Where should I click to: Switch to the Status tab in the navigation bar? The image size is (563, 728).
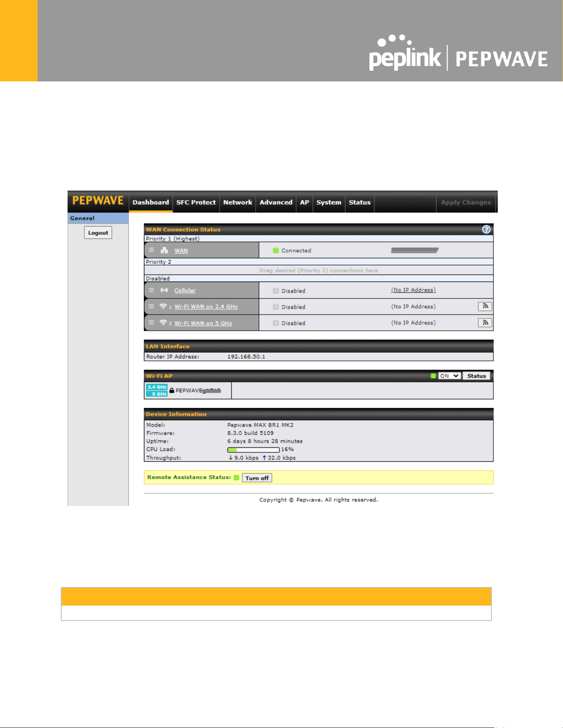click(x=359, y=202)
